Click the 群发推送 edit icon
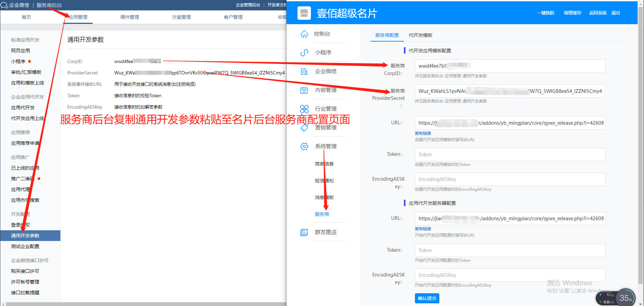Viewport: 644px width, 306px height. click(304, 232)
